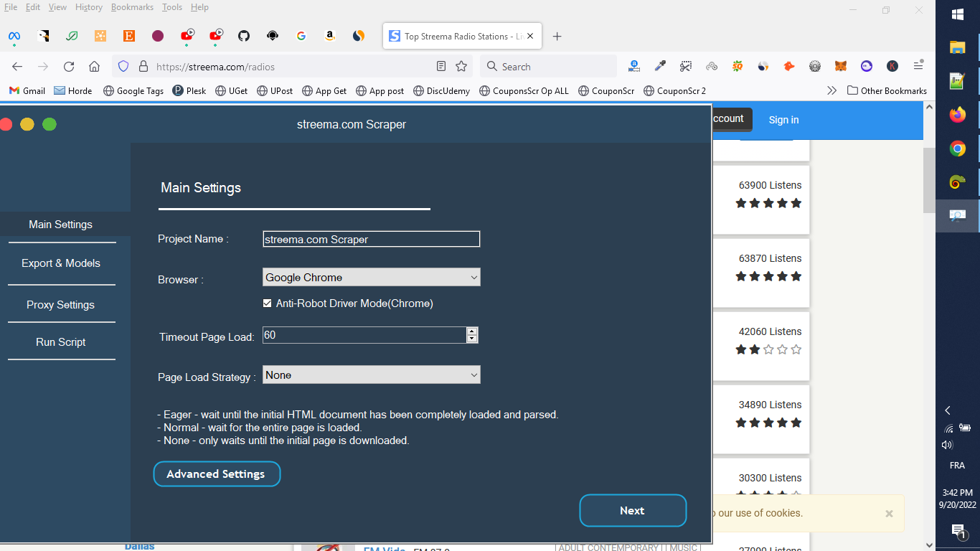Viewport: 980px width, 551px height.
Task: Bookmark this page with the star icon
Action: [x=461, y=67]
